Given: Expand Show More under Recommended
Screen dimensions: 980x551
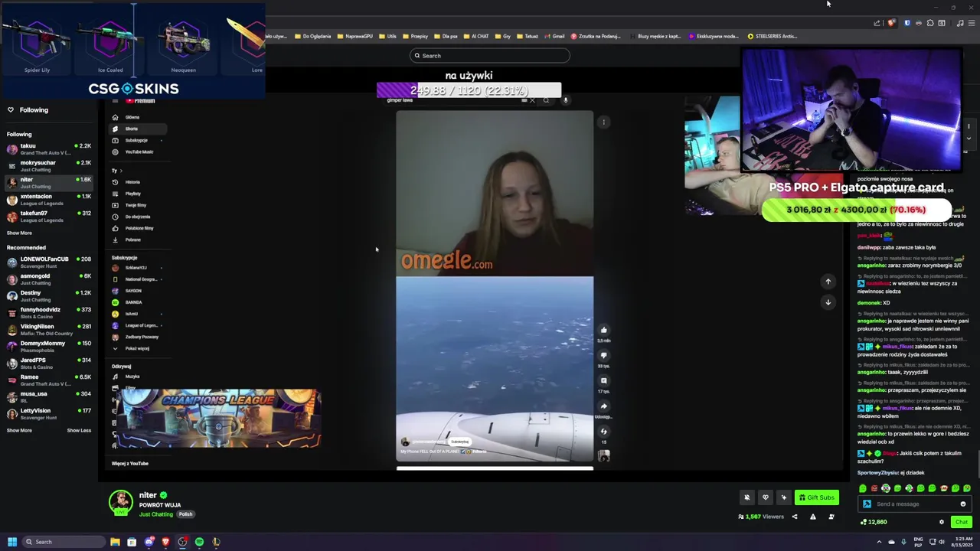Looking at the screenshot, I should [19, 430].
